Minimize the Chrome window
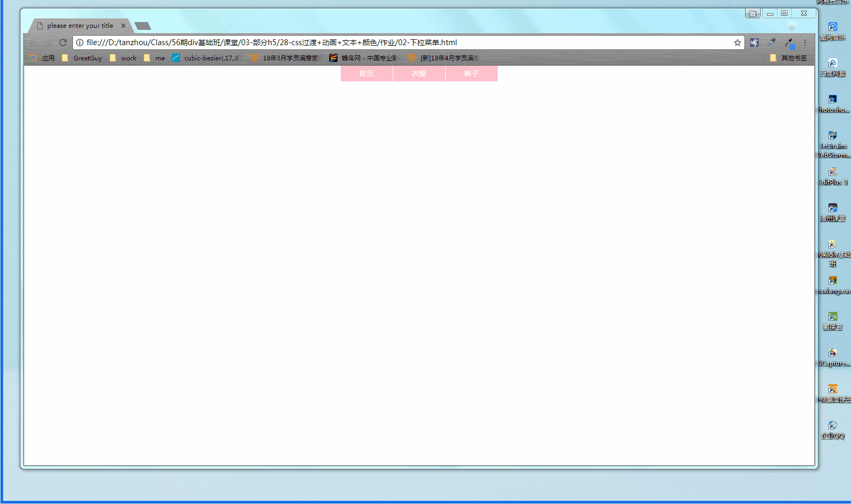851x504 pixels. [770, 14]
